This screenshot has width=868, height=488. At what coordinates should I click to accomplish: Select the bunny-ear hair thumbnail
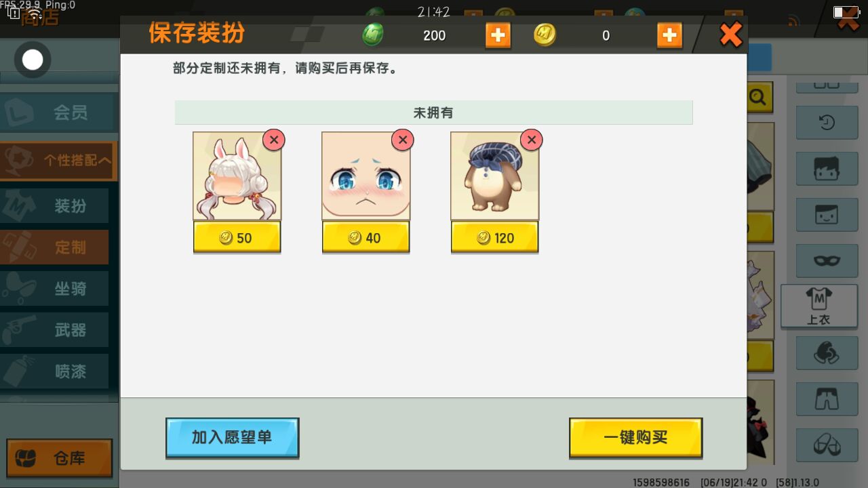(x=237, y=176)
